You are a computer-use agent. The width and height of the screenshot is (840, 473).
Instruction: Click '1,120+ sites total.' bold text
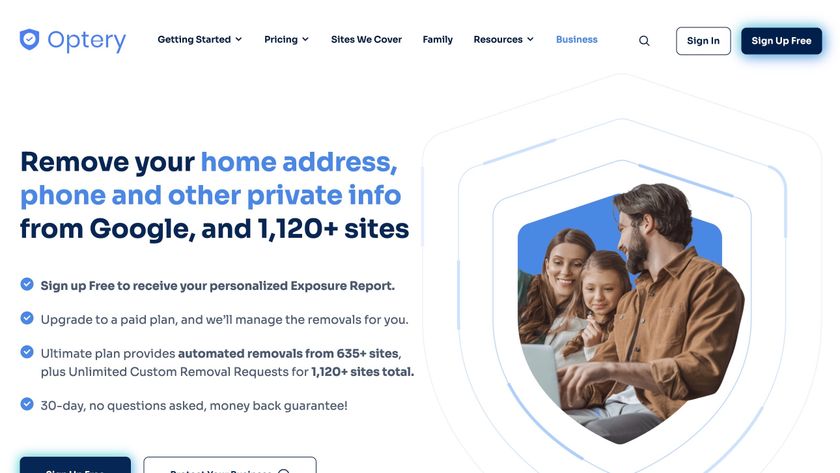pyautogui.click(x=363, y=372)
